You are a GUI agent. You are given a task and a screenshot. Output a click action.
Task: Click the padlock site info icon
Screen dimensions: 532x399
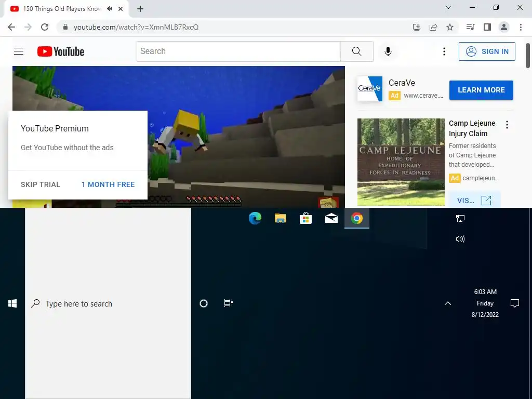pyautogui.click(x=65, y=27)
